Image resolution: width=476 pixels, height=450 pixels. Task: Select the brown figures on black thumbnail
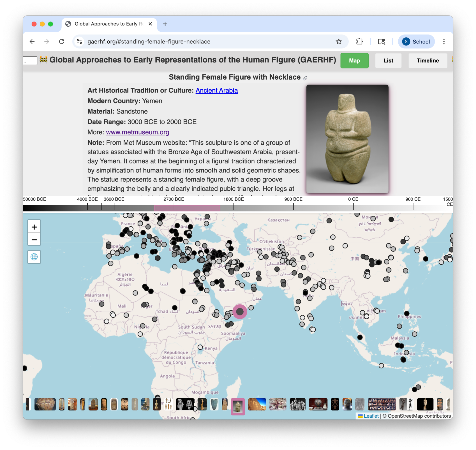coord(335,404)
